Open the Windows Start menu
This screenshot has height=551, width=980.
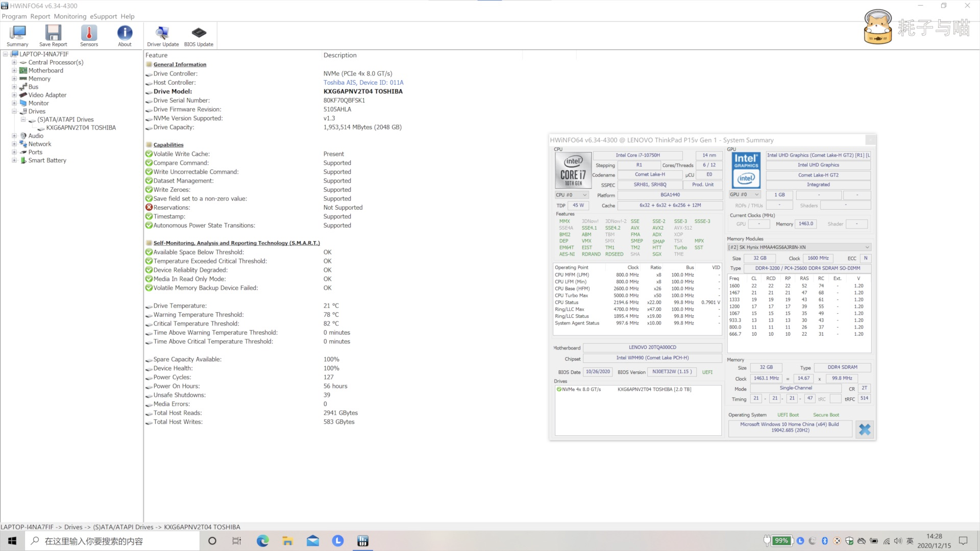(12, 541)
